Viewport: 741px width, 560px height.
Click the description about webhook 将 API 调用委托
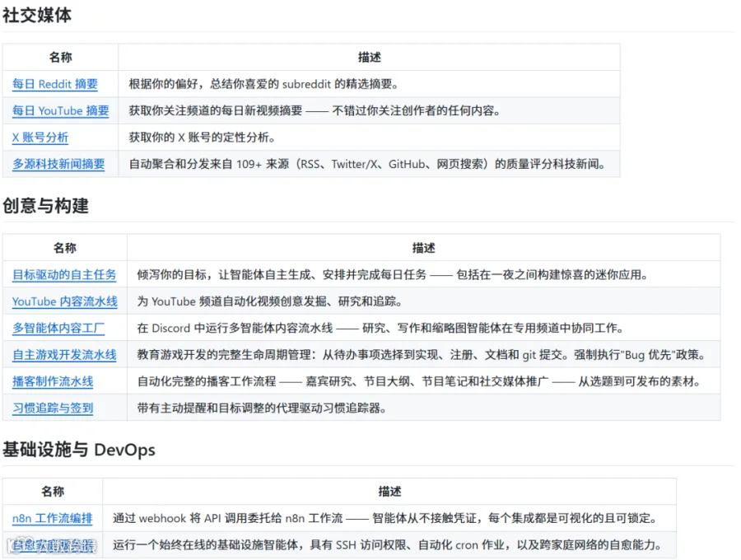point(385,519)
